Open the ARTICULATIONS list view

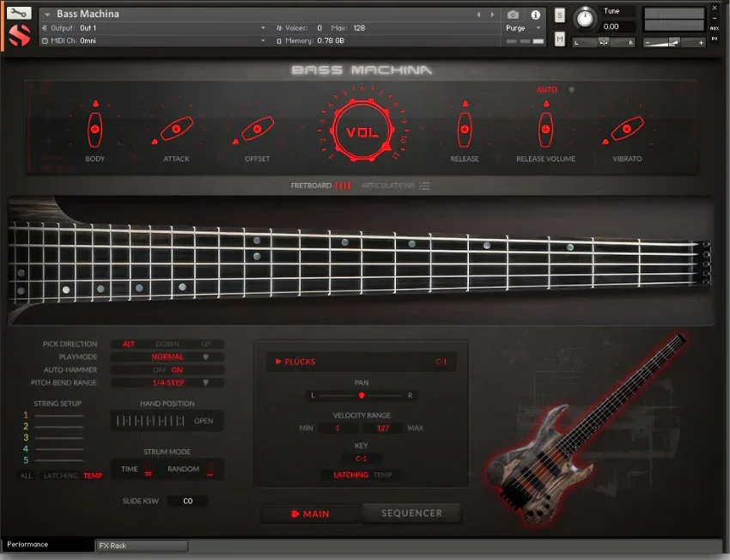[397, 185]
